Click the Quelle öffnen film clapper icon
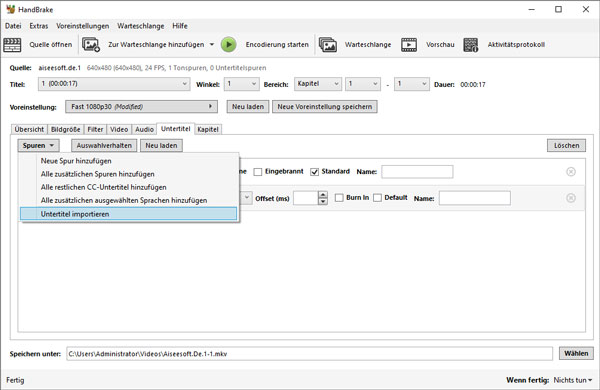Viewport: 600px width, 390px height. pyautogui.click(x=12, y=45)
